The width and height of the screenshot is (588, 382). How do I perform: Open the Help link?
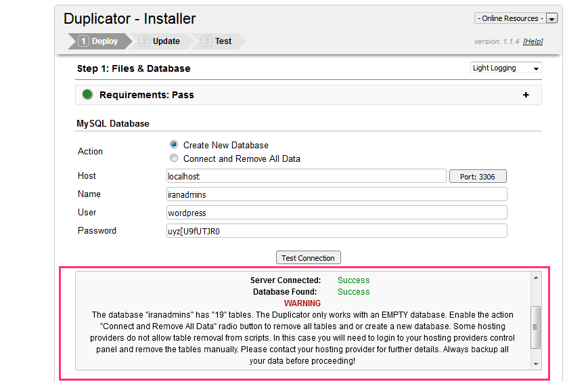[x=533, y=41]
